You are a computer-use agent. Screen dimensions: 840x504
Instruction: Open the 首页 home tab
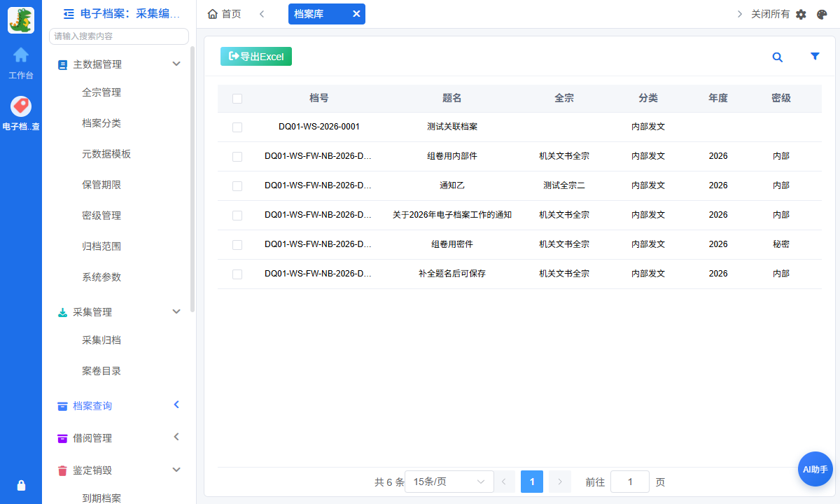coord(224,14)
